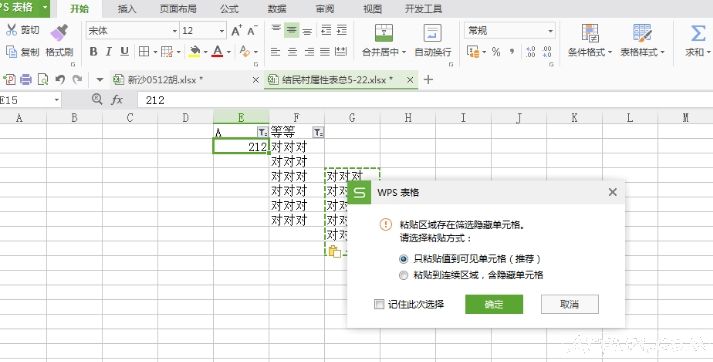The image size is (713, 362).
Task: Increase indent icon
Action: [x=341, y=30]
